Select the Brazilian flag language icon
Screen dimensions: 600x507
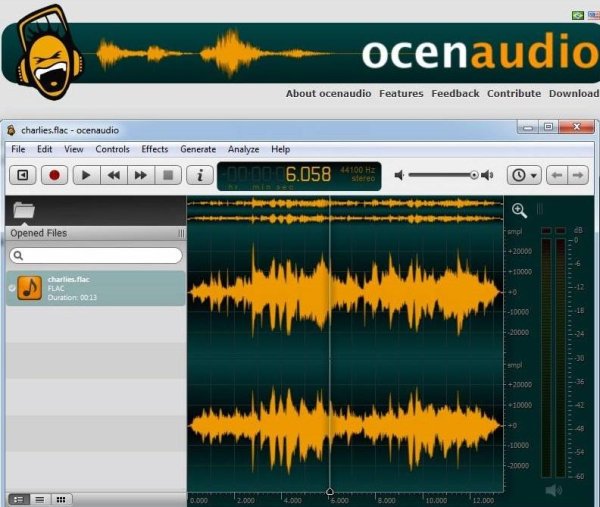coord(578,15)
